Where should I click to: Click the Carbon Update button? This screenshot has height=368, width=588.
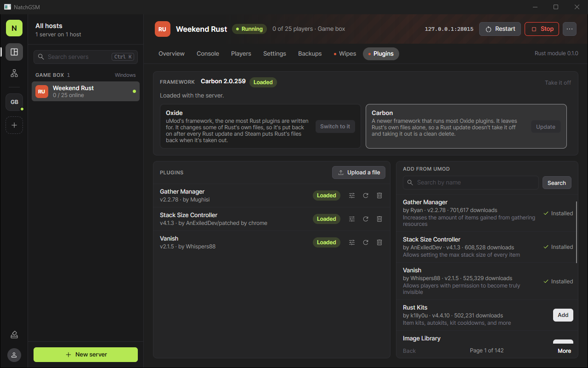pyautogui.click(x=546, y=127)
